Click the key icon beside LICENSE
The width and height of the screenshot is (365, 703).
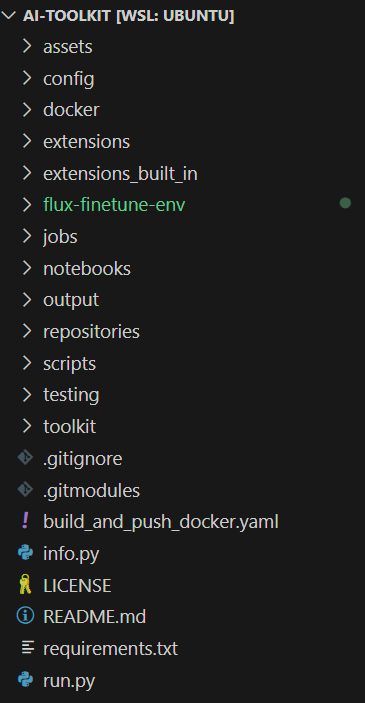(26, 585)
